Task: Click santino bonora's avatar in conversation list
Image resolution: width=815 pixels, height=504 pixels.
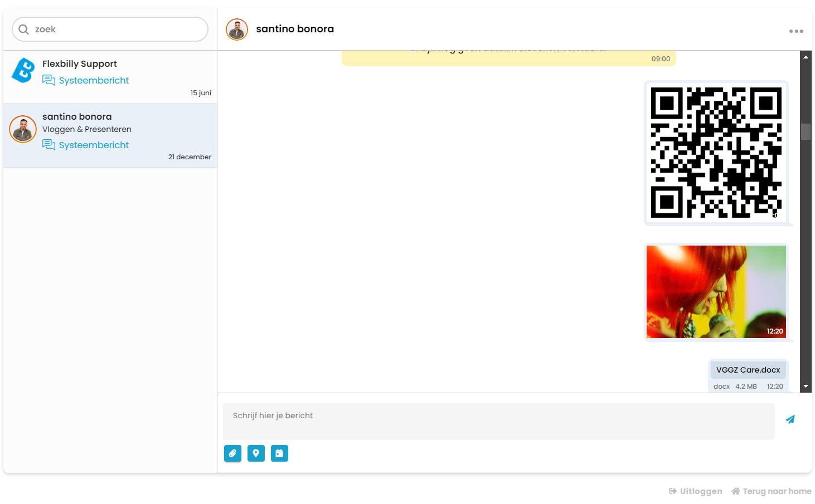Action: [23, 129]
